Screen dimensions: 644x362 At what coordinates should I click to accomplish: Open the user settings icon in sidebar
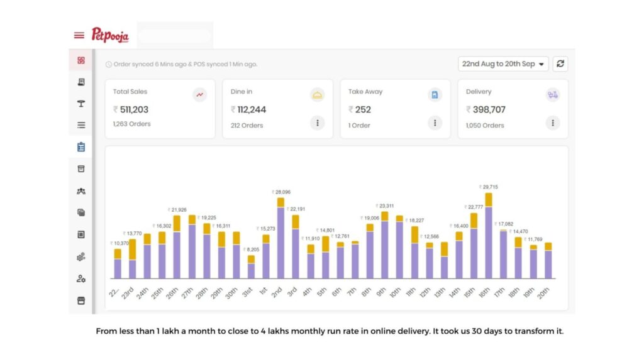pyautogui.click(x=81, y=278)
